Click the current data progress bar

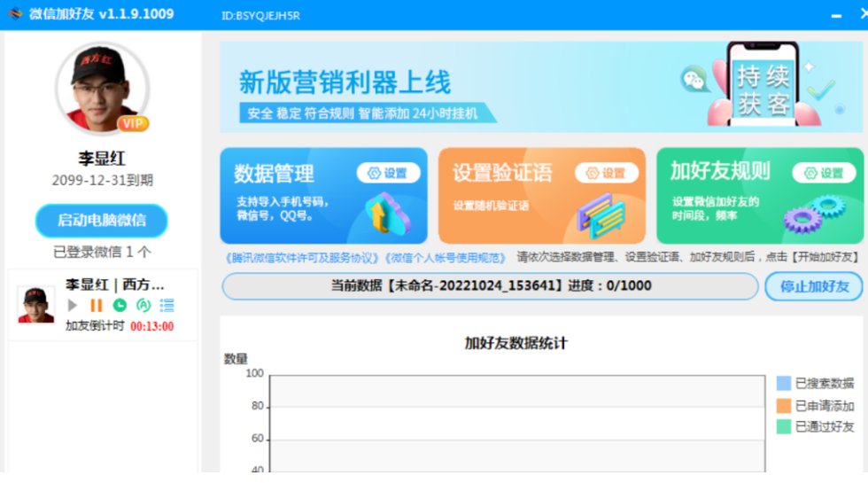tap(490, 285)
